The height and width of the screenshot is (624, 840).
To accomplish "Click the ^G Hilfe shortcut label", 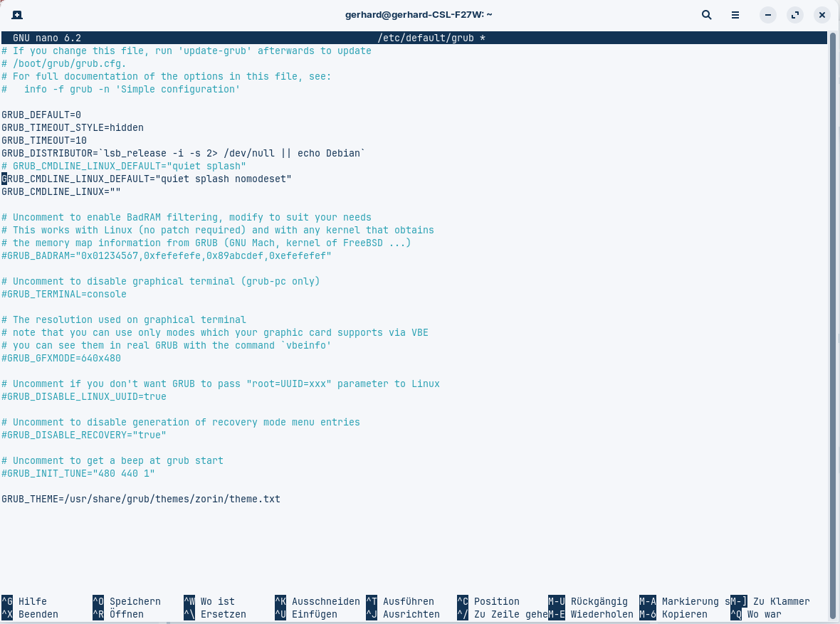I will pos(24,601).
